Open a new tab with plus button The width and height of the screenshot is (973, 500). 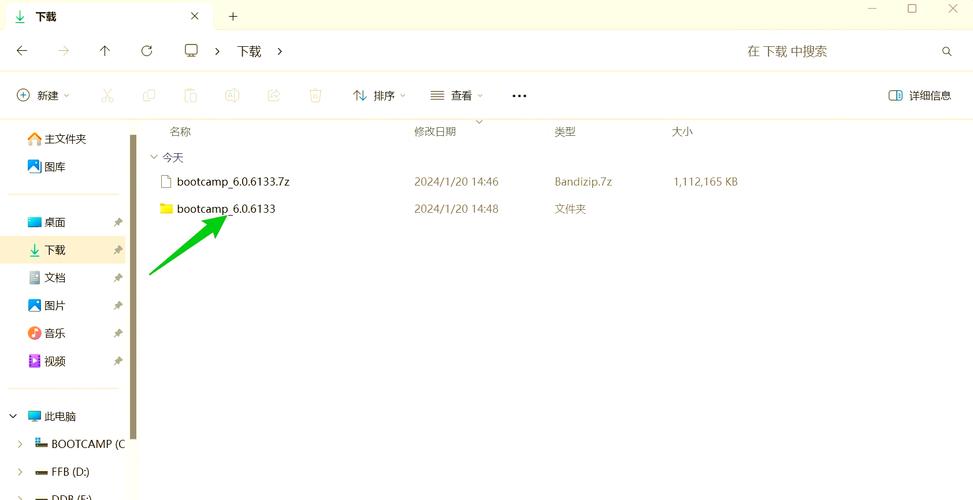[233, 17]
